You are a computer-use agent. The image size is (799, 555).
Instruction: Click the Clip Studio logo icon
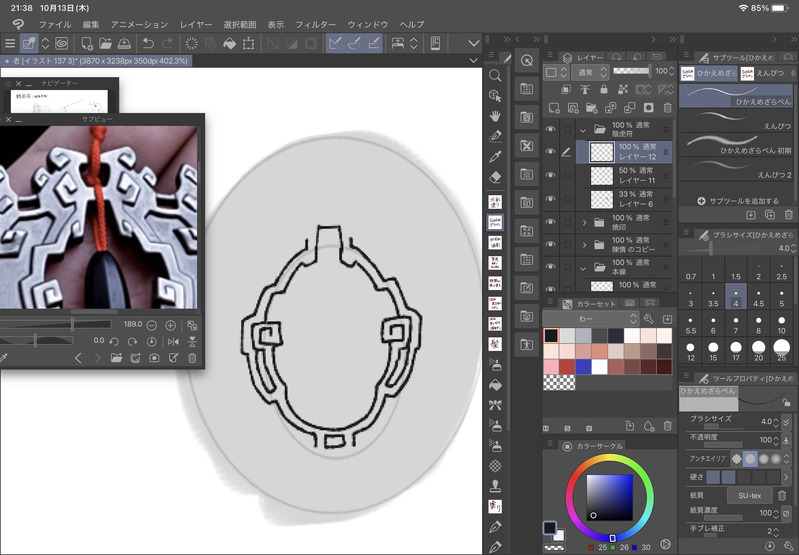(18, 23)
